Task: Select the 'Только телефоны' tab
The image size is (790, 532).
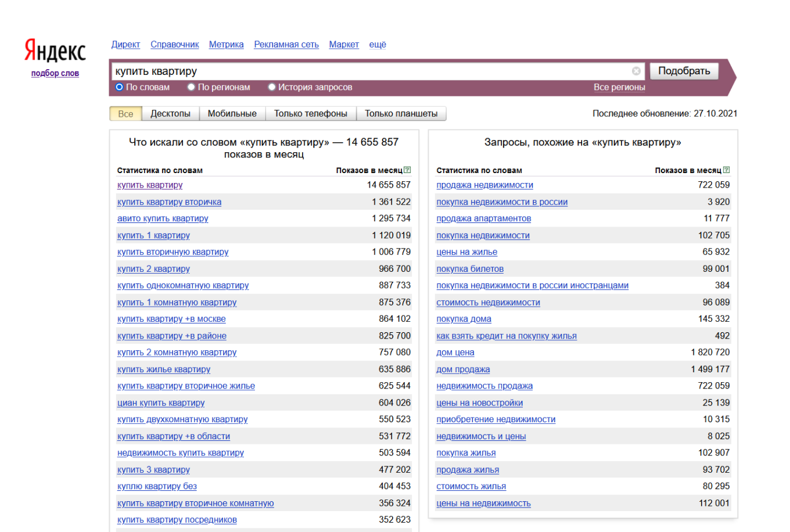Action: point(310,114)
